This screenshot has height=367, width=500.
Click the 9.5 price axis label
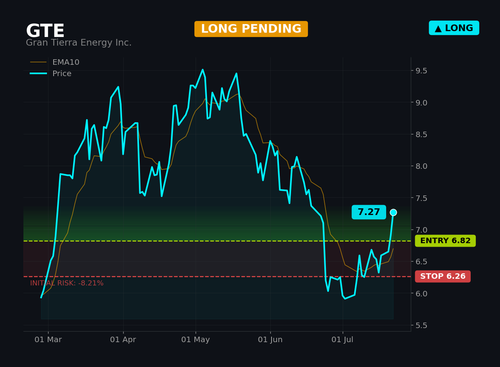[421, 71]
